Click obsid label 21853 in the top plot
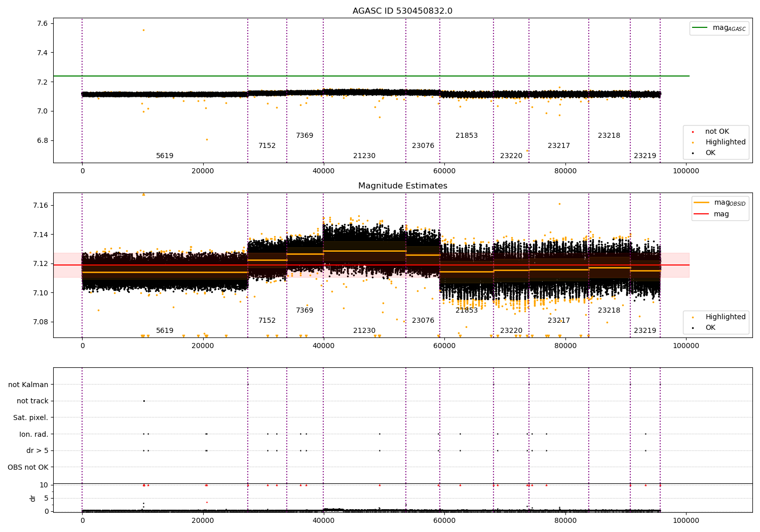The width and height of the screenshot is (760, 532). click(x=467, y=136)
